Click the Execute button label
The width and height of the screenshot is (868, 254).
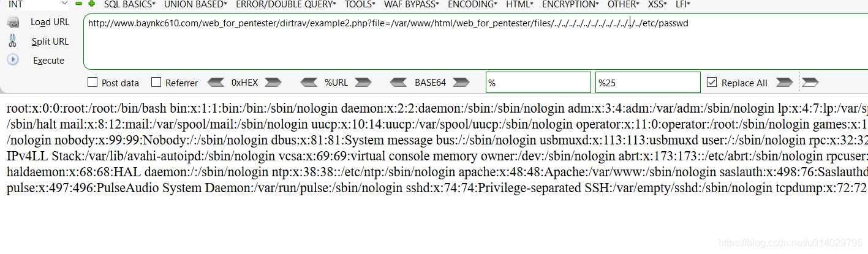click(x=49, y=61)
